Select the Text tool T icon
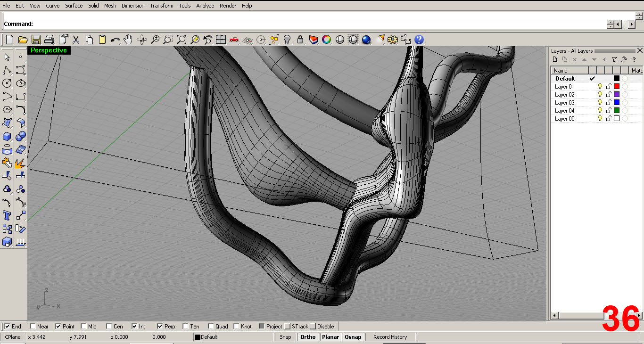 pos(7,216)
